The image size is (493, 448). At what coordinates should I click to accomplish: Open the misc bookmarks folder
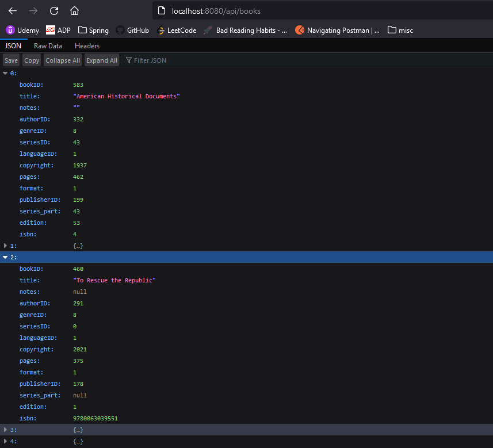point(400,30)
